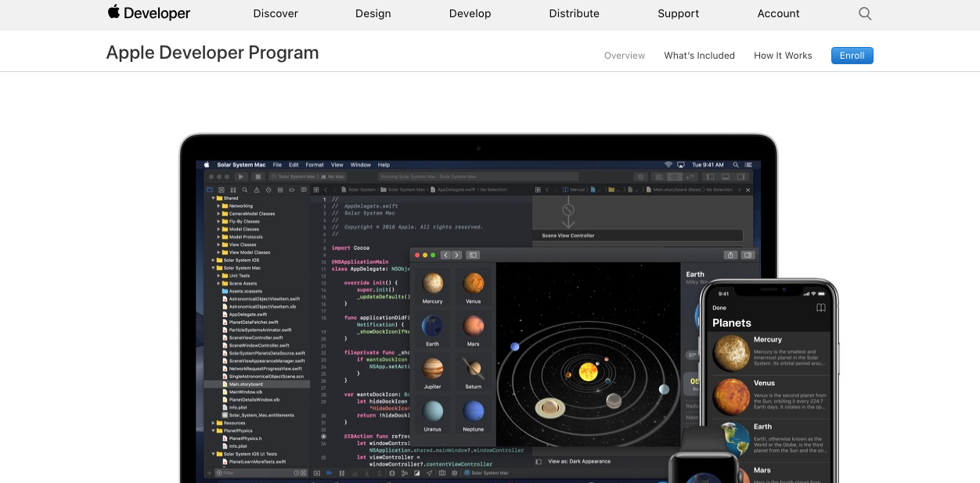This screenshot has width=980, height=483.
Task: Open the File menu in macOS menu bar
Action: click(x=277, y=164)
